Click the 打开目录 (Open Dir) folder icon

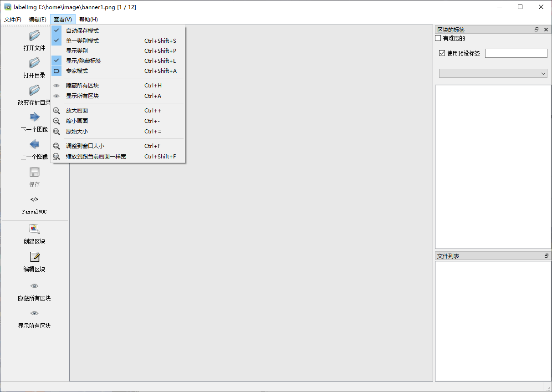(34, 63)
